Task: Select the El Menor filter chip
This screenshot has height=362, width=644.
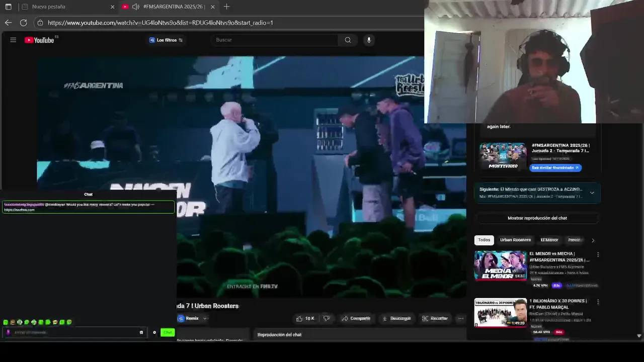Action: pyautogui.click(x=549, y=240)
